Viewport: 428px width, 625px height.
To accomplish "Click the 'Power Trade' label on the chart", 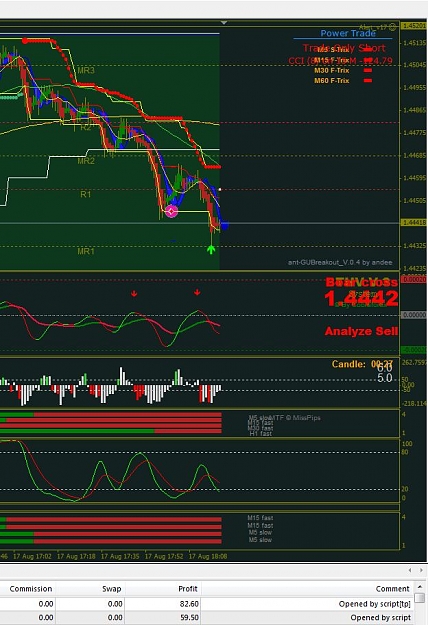I will (x=348, y=33).
